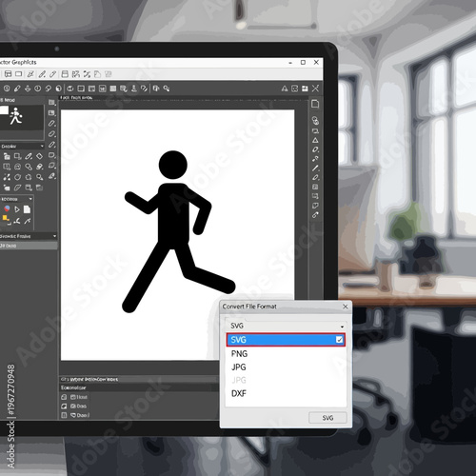Image resolution: width=476 pixels, height=476 pixels.
Task: Select the highlighted blue SVG list option
Action: 286,340
